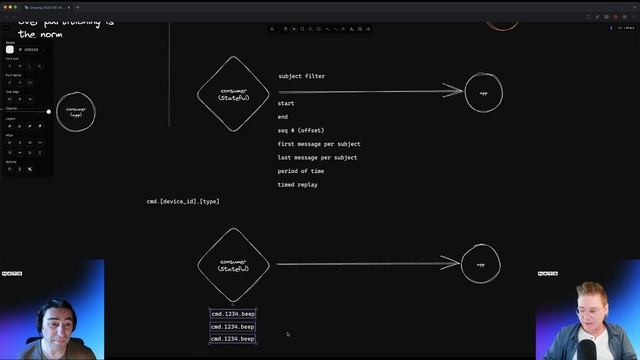Select 'first message per subject' text
This screenshot has height=360, width=640.
coord(319,144)
